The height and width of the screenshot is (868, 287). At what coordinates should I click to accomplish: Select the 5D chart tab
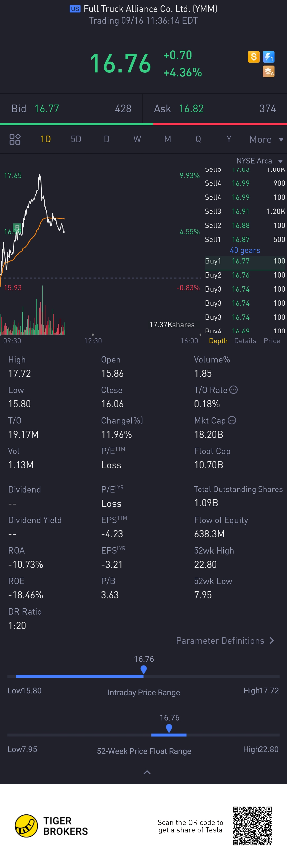[76, 139]
